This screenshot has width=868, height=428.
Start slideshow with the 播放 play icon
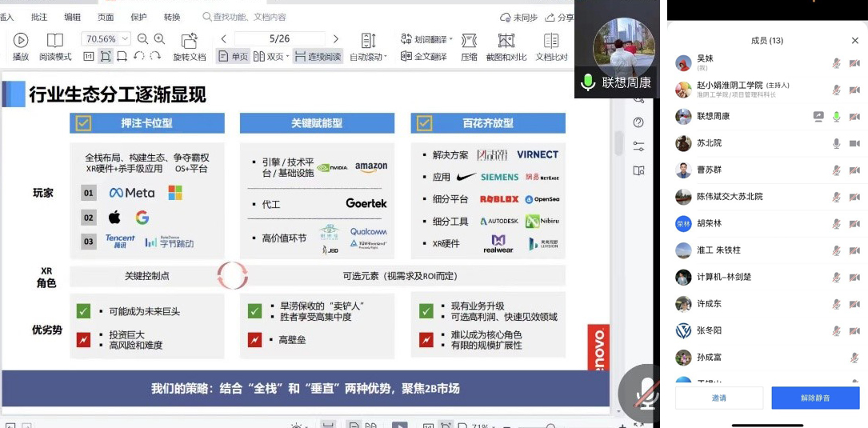(x=21, y=40)
